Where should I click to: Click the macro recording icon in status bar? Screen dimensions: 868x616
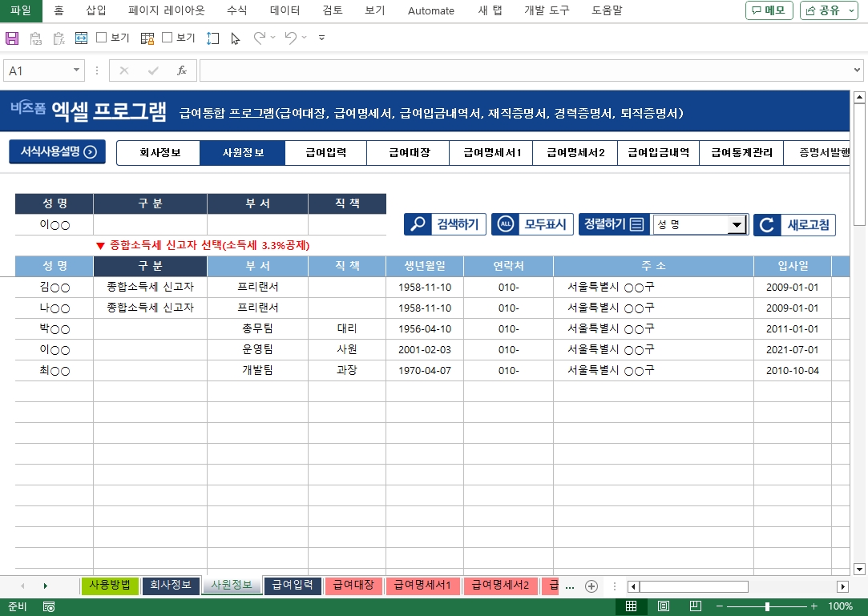pyautogui.click(x=49, y=606)
